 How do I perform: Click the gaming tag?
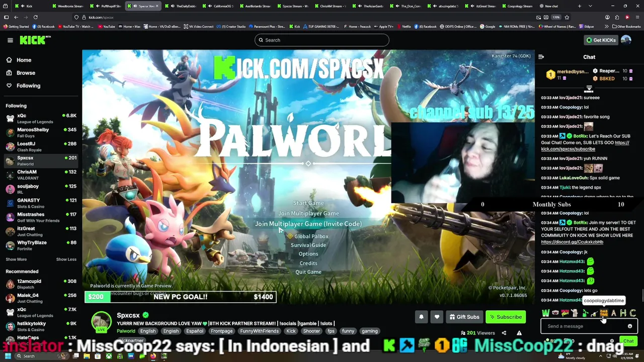(x=369, y=331)
